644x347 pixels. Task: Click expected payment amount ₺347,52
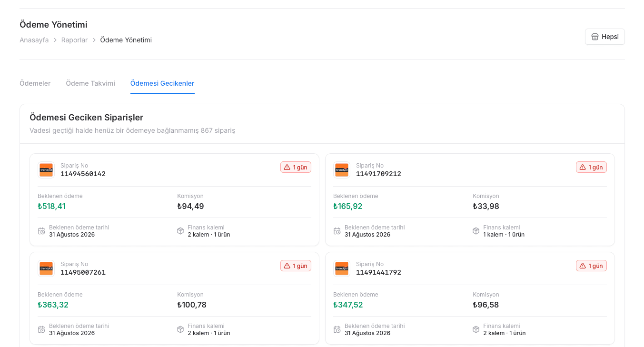coord(348,305)
